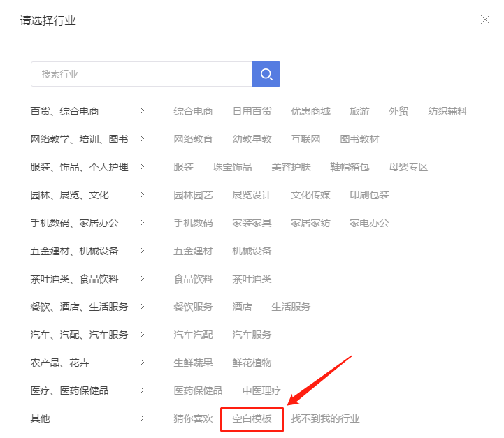Click the 搜索行业 search input field
504x438 pixels.
pyautogui.click(x=141, y=74)
